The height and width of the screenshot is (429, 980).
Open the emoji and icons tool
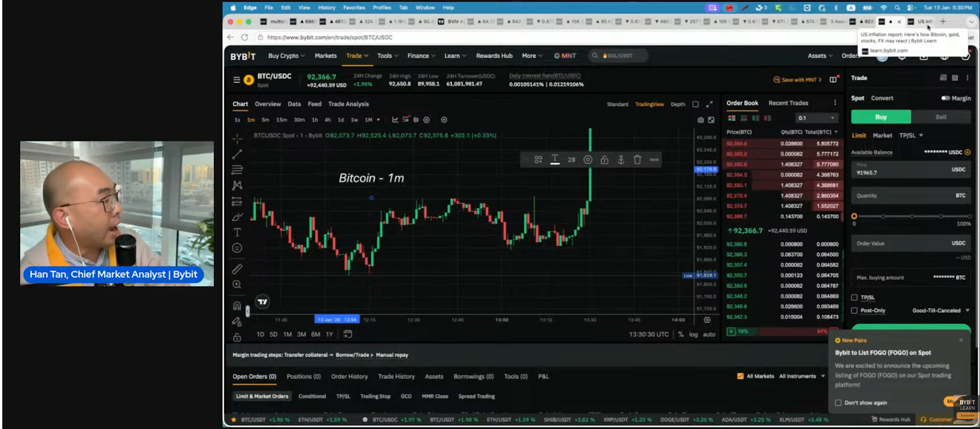[x=237, y=248]
